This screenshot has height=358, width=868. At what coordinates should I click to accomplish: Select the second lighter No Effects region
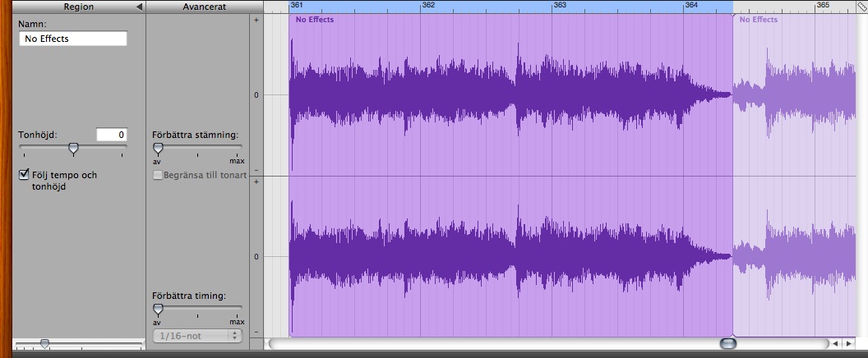tap(794, 175)
